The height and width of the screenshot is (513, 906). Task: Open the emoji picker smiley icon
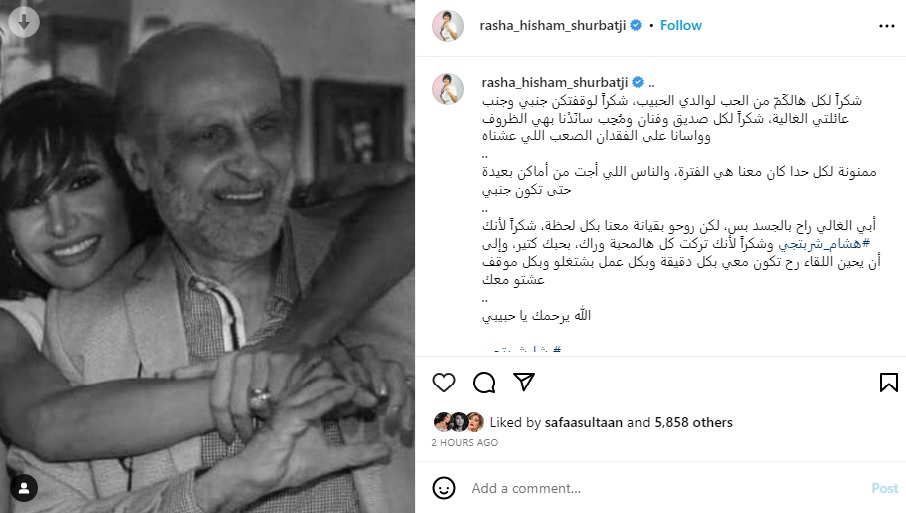click(x=444, y=488)
